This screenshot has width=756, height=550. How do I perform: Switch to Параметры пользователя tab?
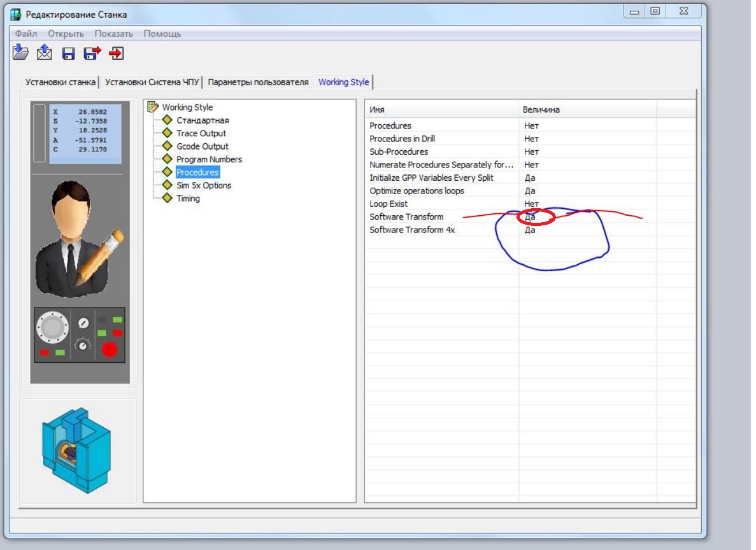coord(258,82)
